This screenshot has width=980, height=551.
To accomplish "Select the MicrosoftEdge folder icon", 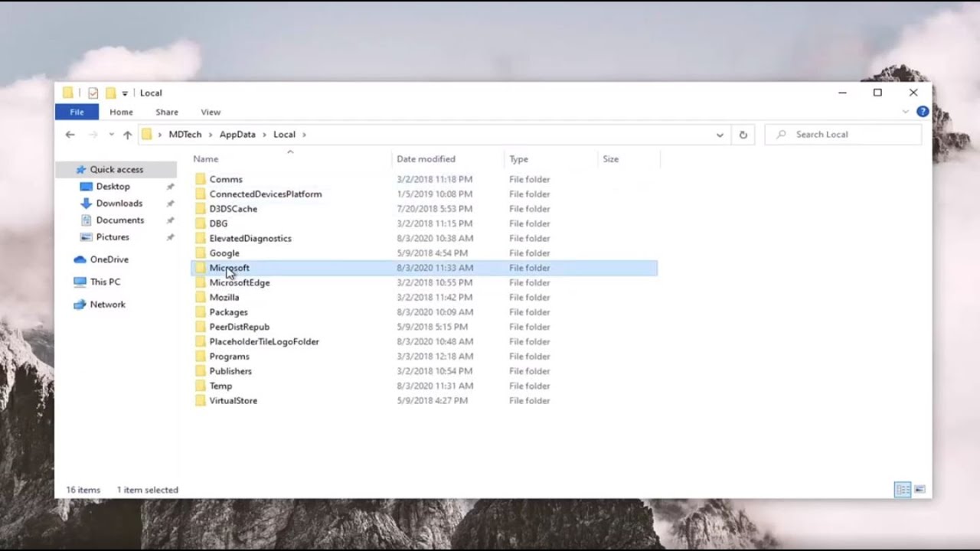I will point(200,282).
